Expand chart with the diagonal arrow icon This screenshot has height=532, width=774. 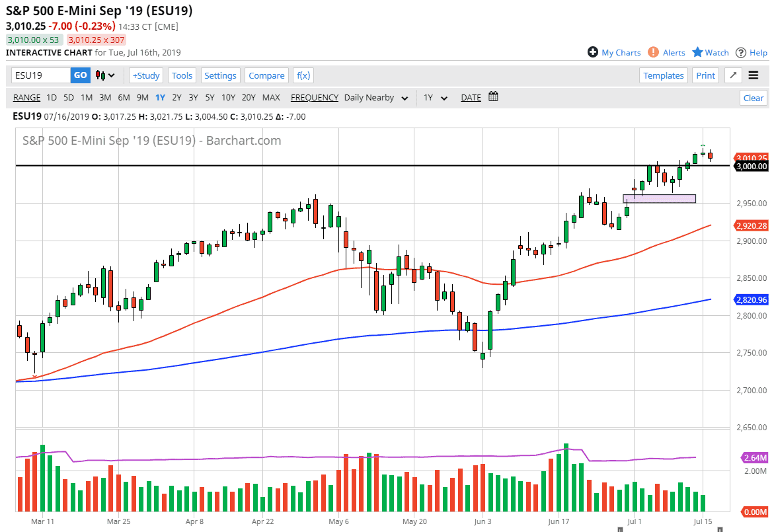click(732, 75)
